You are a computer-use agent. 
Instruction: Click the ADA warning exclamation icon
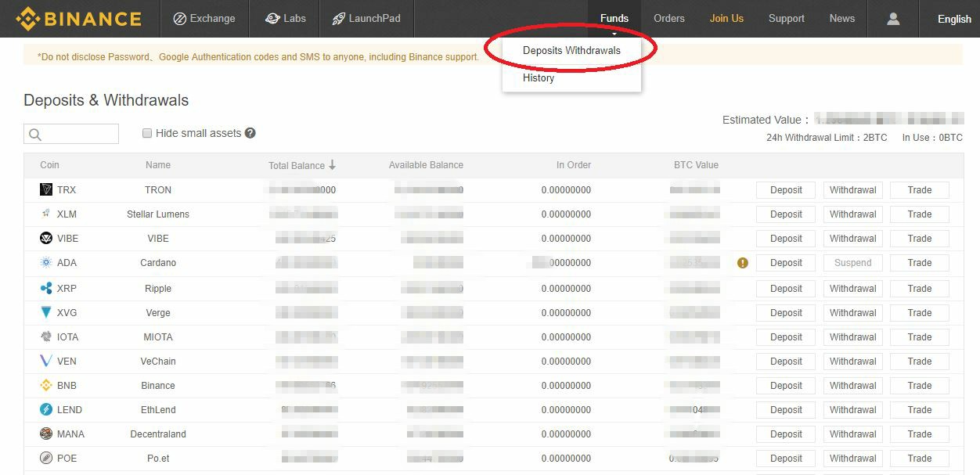(x=743, y=263)
